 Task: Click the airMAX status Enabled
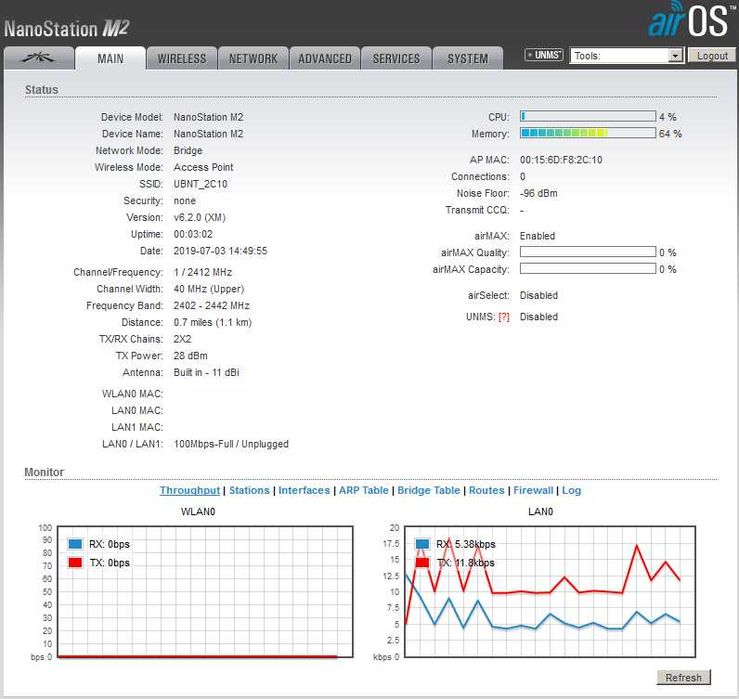tap(537, 236)
